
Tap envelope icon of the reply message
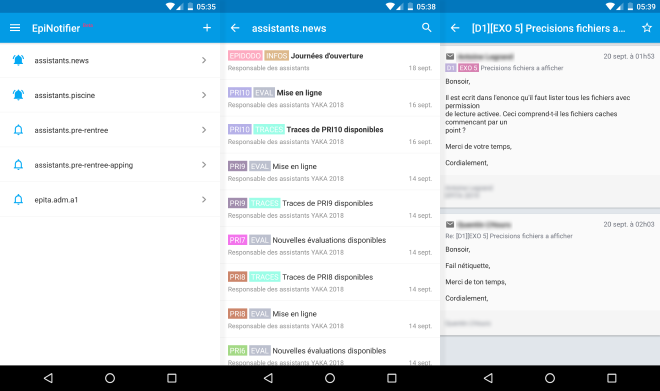click(450, 224)
